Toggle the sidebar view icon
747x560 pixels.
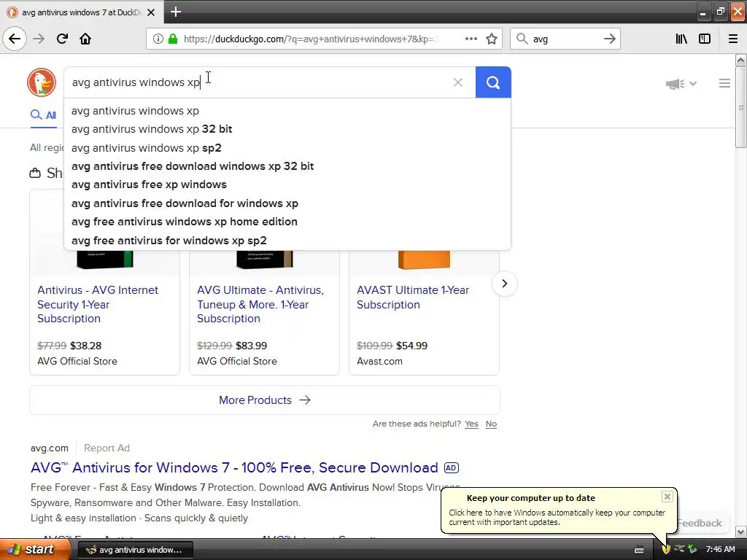[x=705, y=39]
